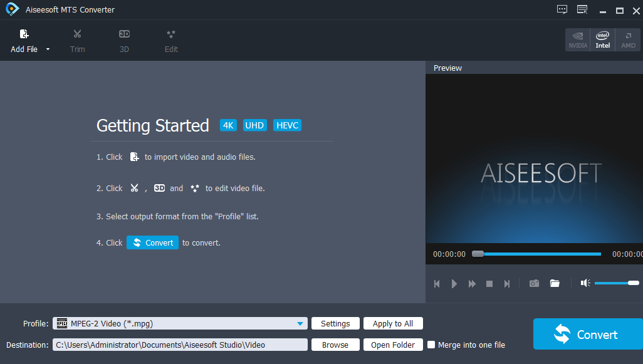Open the Trim tool

(78, 41)
